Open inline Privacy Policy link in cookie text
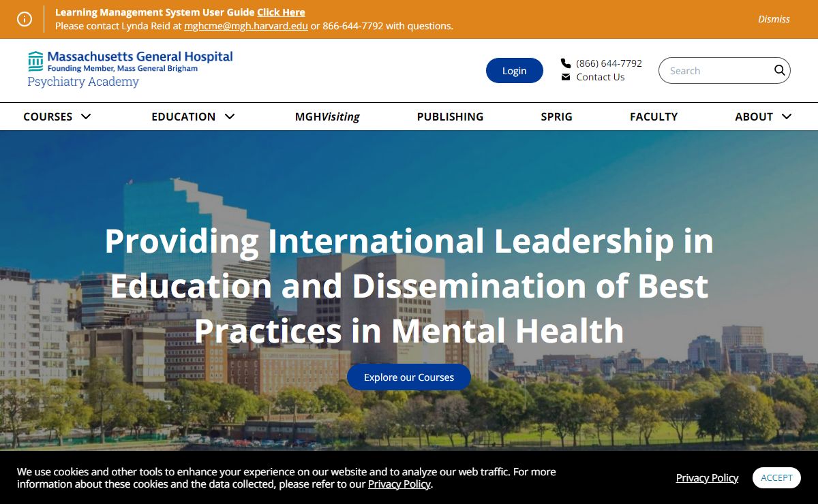The height and width of the screenshot is (504, 818). tap(399, 484)
